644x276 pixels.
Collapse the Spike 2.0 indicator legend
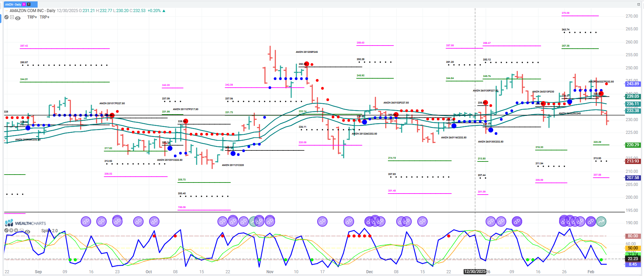pos(22,230)
